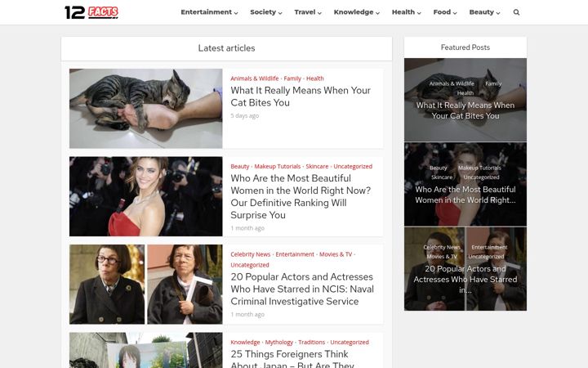Click Makeup Tutorials tag in Featured Posts
The height and width of the screenshot is (368, 588).
click(479, 168)
